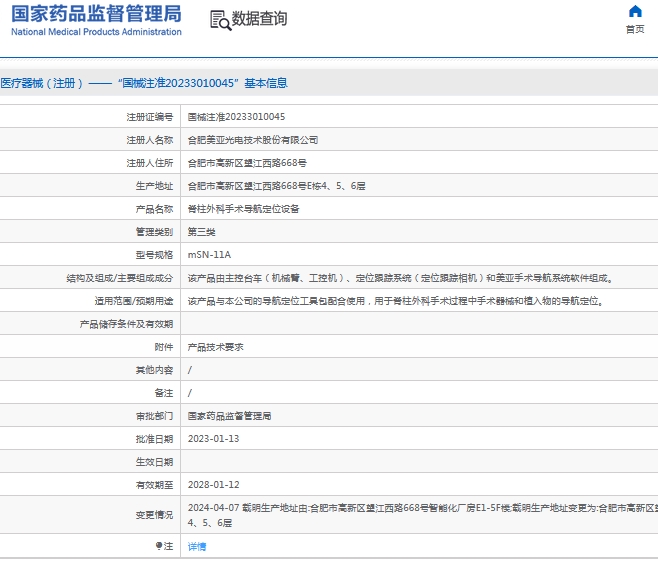658x562 pixels.
Task: Click National Medical Products Administration text
Action: [96, 32]
